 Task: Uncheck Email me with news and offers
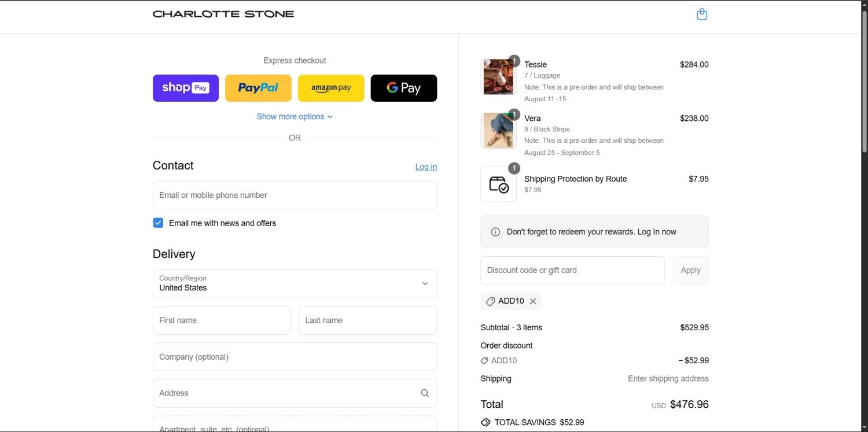(158, 223)
